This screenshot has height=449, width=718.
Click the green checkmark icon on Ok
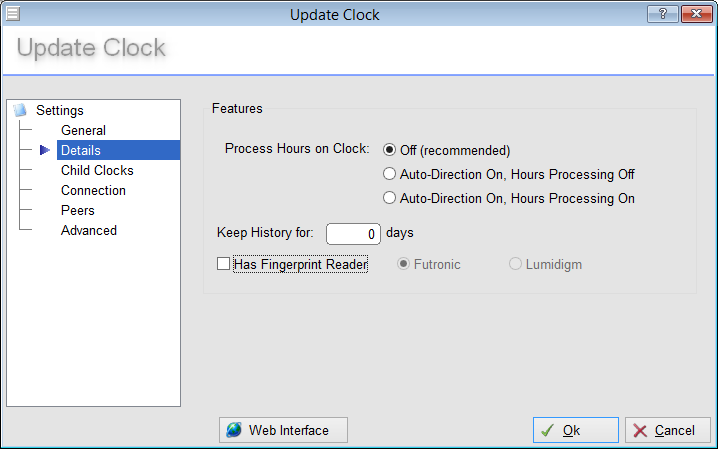click(x=547, y=431)
